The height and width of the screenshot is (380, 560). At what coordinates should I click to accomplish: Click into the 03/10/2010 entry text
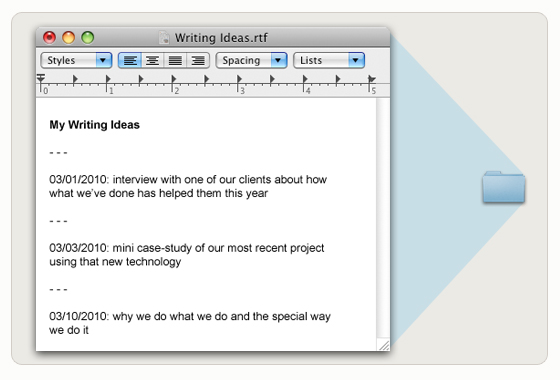pos(190,323)
